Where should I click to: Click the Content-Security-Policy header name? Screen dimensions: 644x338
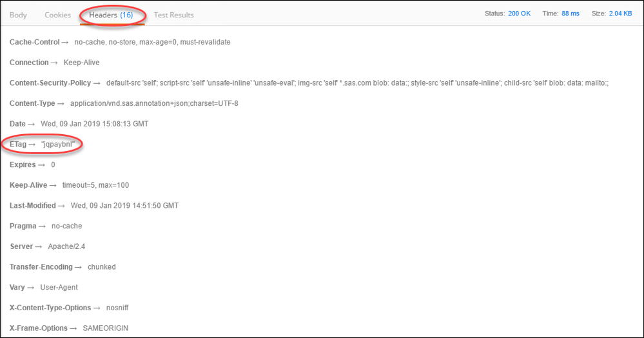point(51,83)
